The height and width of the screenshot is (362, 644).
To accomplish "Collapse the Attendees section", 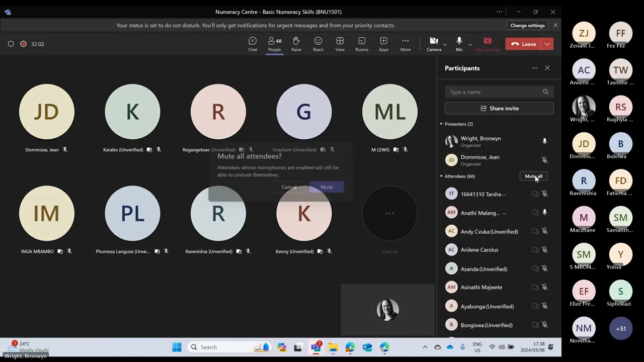I will point(441,176).
